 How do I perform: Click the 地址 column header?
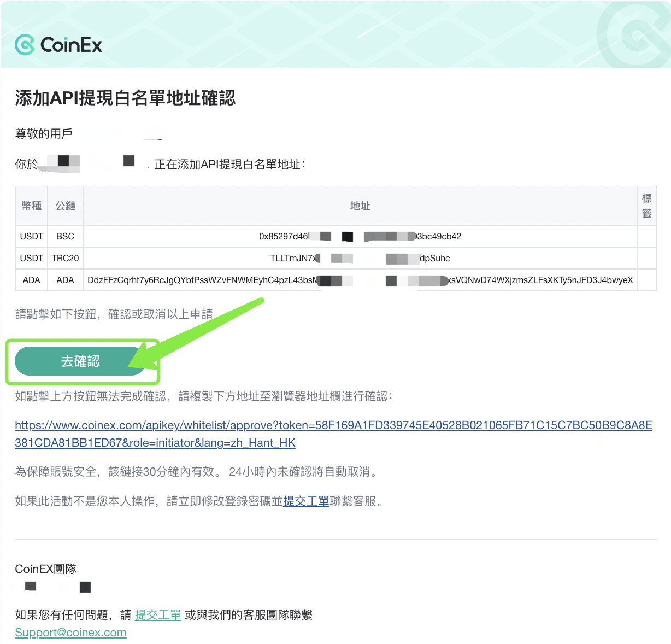360,206
